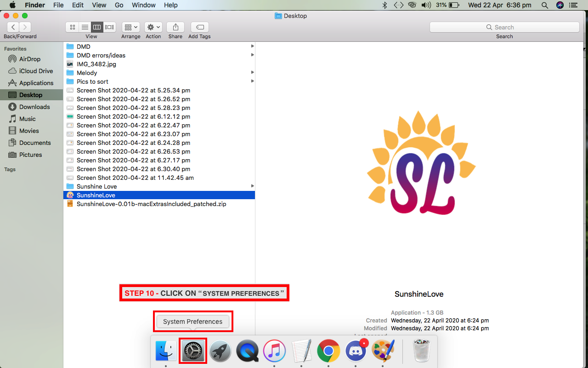588x368 pixels.
Task: Switch to icon view in Finder toolbar
Action: (72, 27)
